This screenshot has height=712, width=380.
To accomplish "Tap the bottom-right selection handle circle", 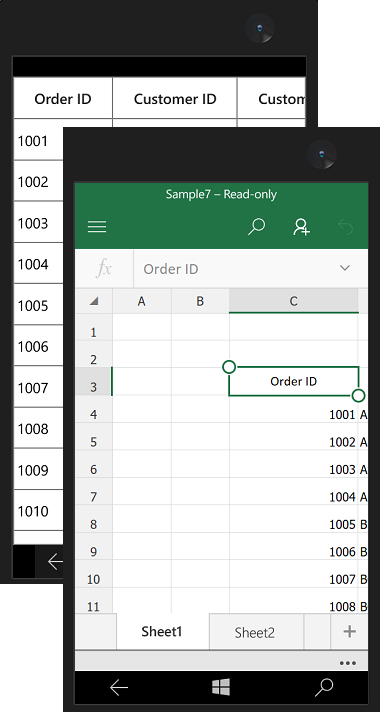I will (359, 396).
